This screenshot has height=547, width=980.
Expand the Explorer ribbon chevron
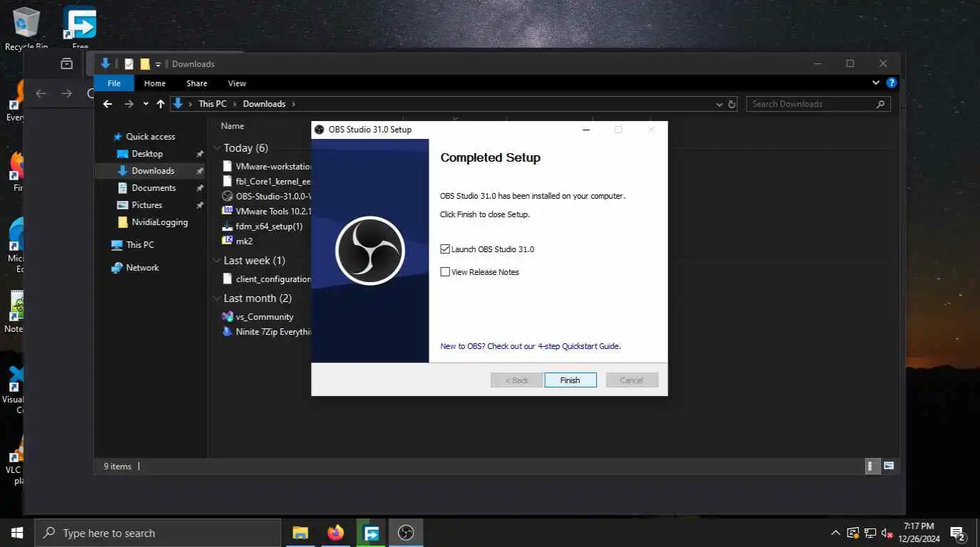pyautogui.click(x=876, y=83)
